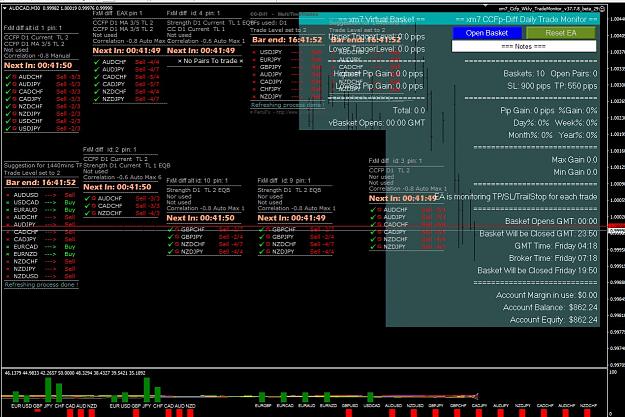Click red circle icon beside CADCHF in id 2 panel
Viewport: 625px width, 417px height.
tap(94, 206)
